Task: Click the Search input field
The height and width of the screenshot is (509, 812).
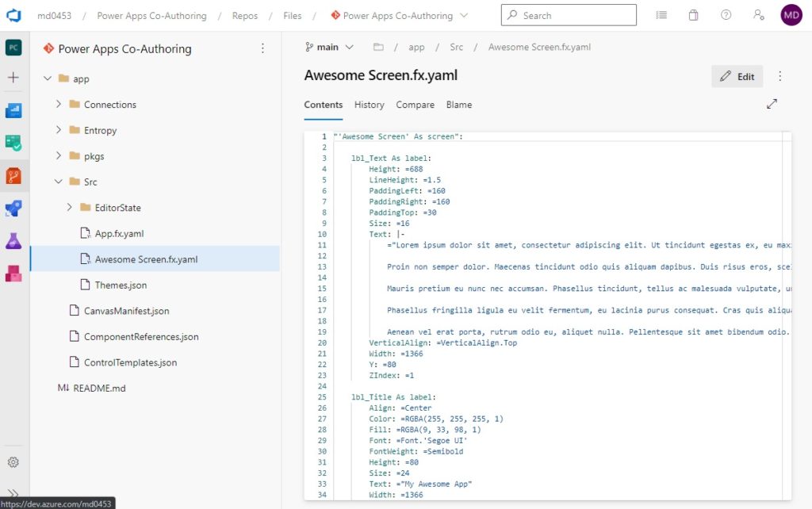Action: point(569,16)
